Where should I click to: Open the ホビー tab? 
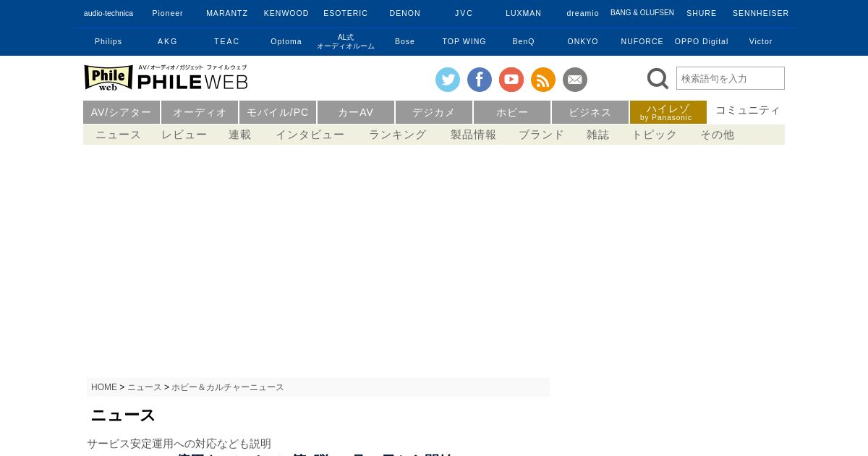(512, 112)
